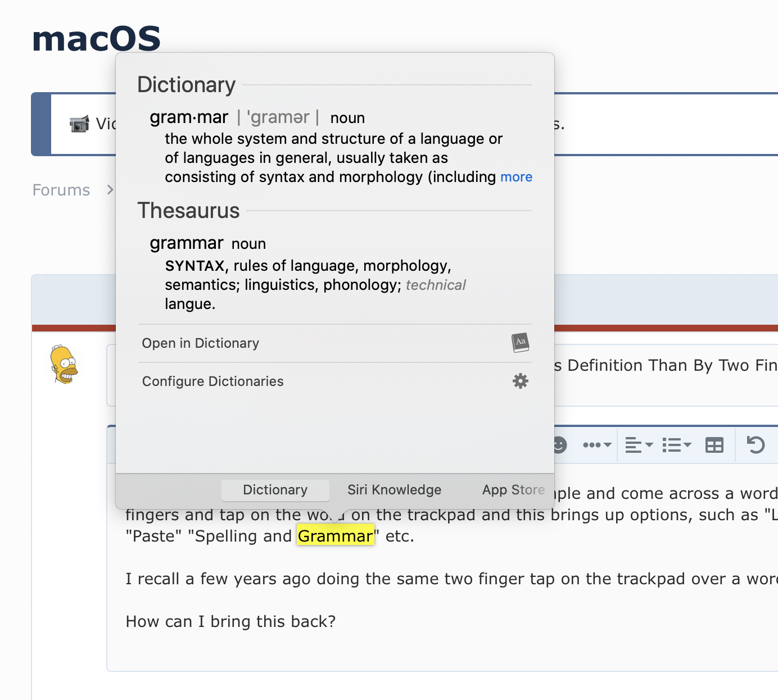Insert a table via toolbar icon
778x700 pixels.
click(x=714, y=446)
